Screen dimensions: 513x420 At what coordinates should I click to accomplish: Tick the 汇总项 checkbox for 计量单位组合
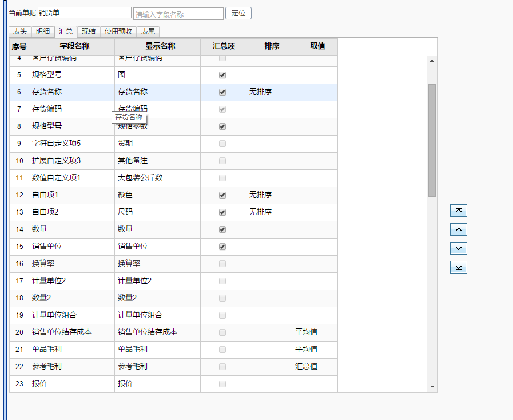click(222, 315)
